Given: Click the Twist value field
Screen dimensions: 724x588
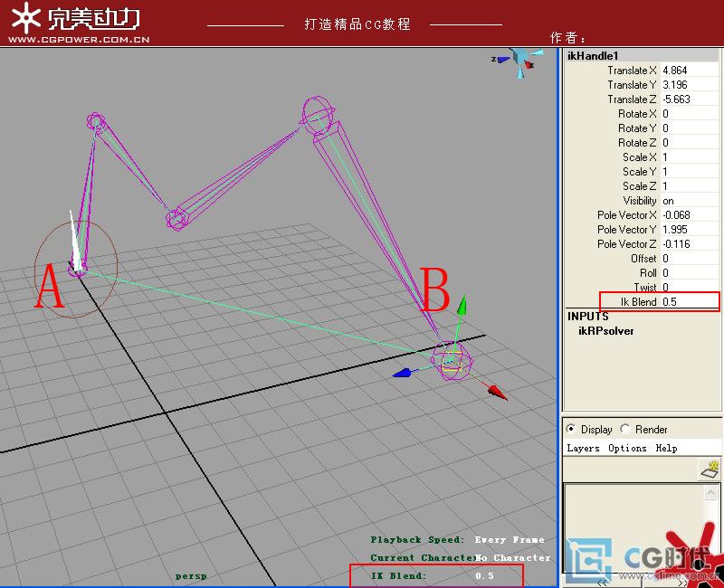Looking at the screenshot, I should 690,287.
